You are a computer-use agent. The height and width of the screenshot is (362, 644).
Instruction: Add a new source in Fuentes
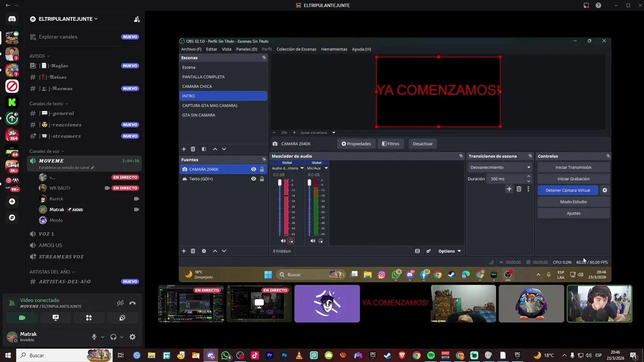click(x=184, y=251)
